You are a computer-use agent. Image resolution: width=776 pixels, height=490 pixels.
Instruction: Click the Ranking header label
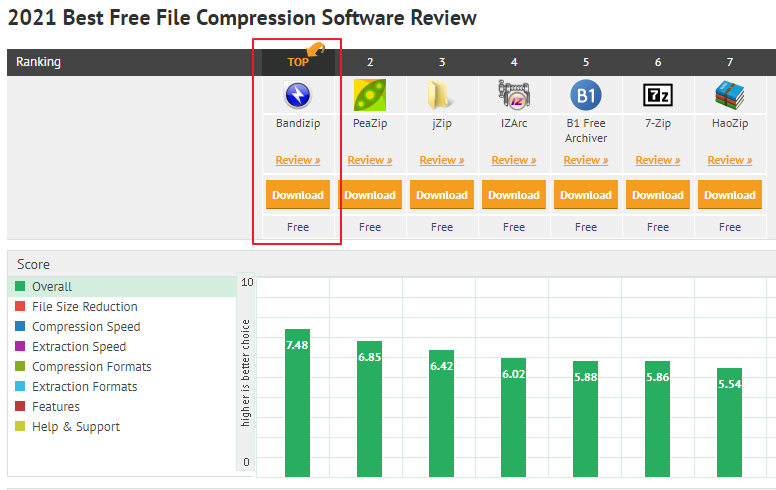[38, 62]
